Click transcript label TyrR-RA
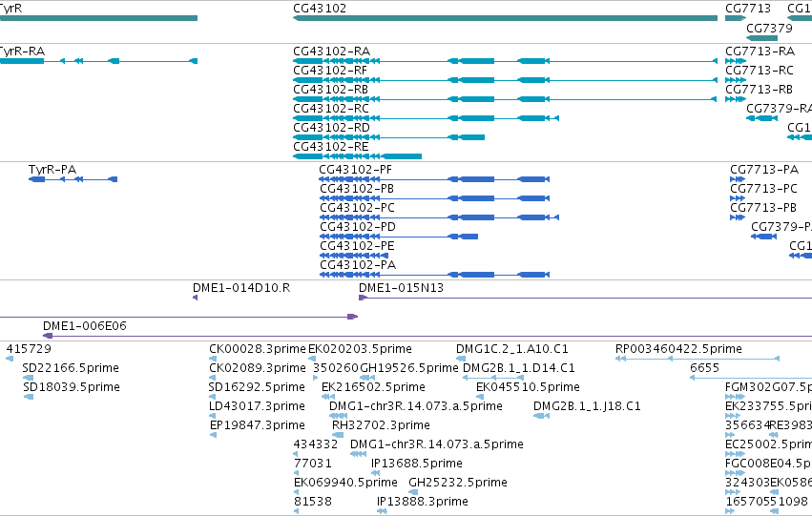Screen dimensions: 812x516 point(22,52)
